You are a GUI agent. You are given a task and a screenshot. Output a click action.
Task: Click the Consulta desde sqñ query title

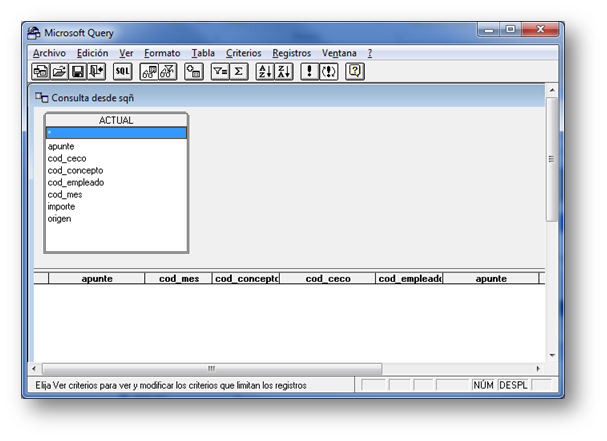pyautogui.click(x=93, y=98)
